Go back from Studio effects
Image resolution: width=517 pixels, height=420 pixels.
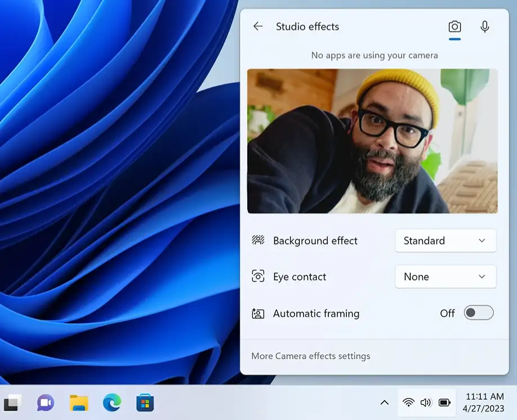click(258, 26)
